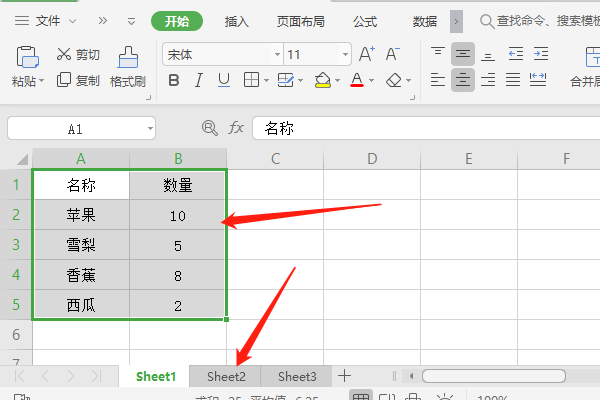Activate the Format Painter (格式刷) tool

click(x=128, y=67)
